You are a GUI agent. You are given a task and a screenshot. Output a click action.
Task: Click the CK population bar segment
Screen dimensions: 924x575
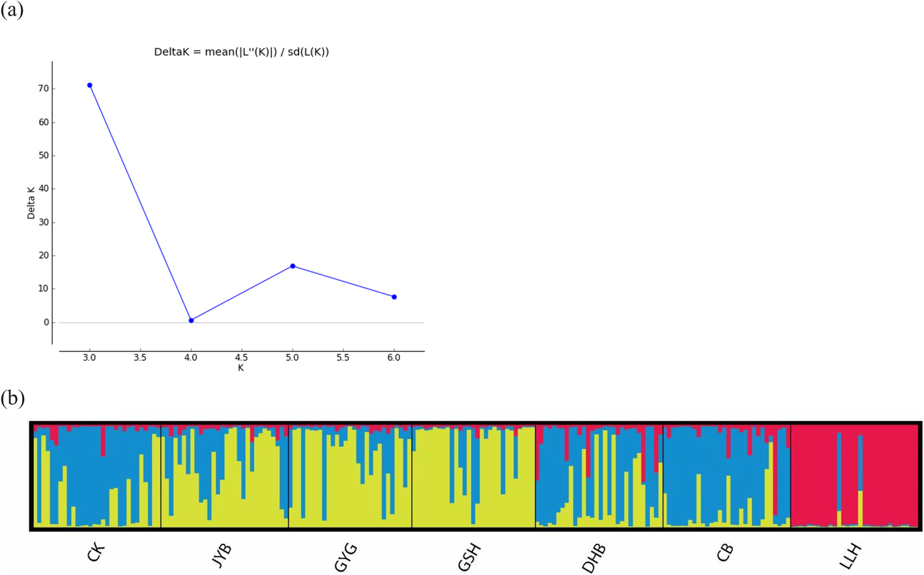[x=97, y=476]
